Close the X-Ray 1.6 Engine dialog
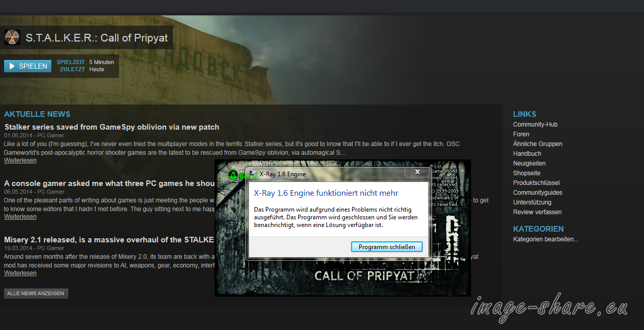This screenshot has width=644, height=330. pos(417,172)
